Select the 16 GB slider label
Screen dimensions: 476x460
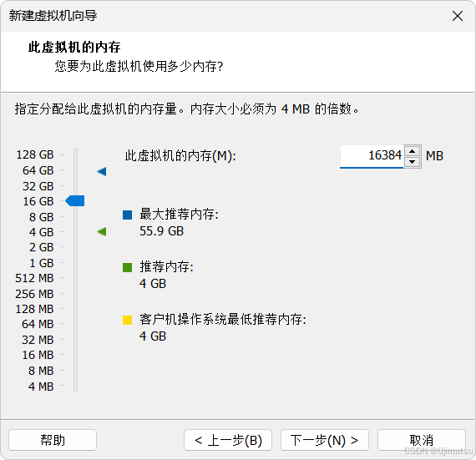tap(38, 201)
